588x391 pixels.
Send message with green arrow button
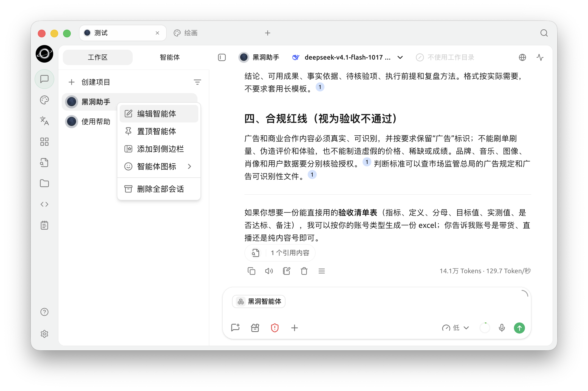(519, 328)
